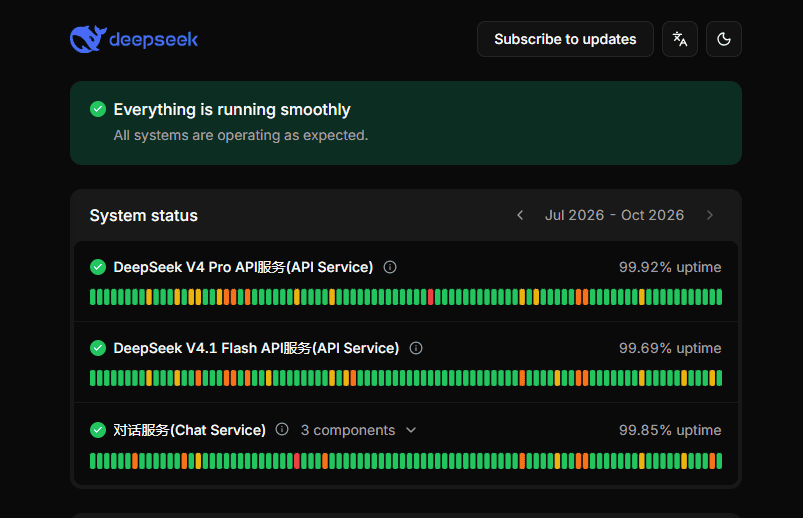The image size is (803, 518).
Task: Open the DeepSeek logo home link
Action: click(x=134, y=39)
